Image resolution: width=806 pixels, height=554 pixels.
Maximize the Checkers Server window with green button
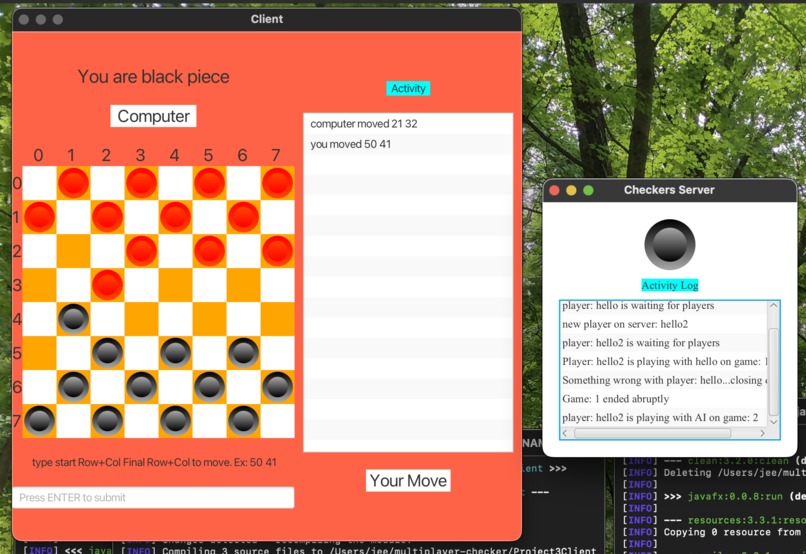(x=588, y=190)
